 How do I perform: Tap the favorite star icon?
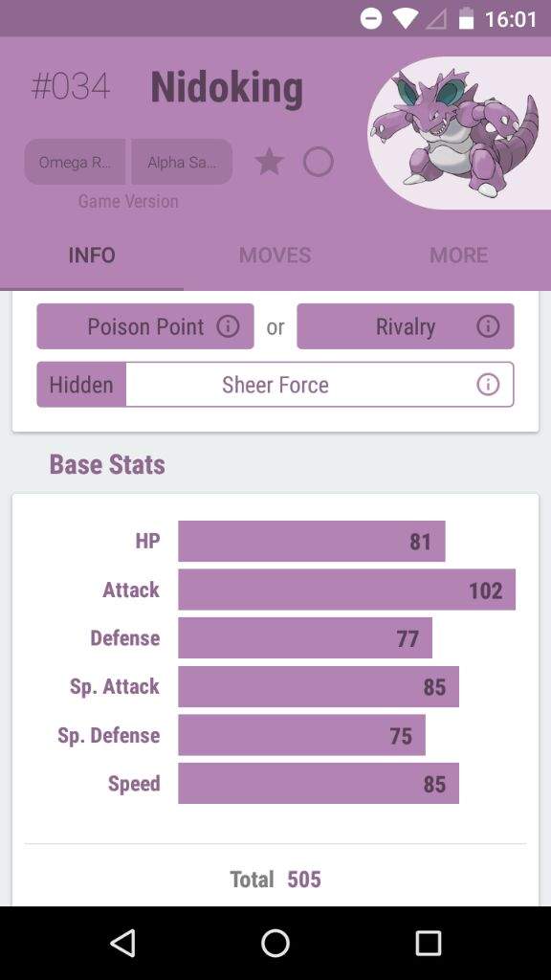coord(269,162)
